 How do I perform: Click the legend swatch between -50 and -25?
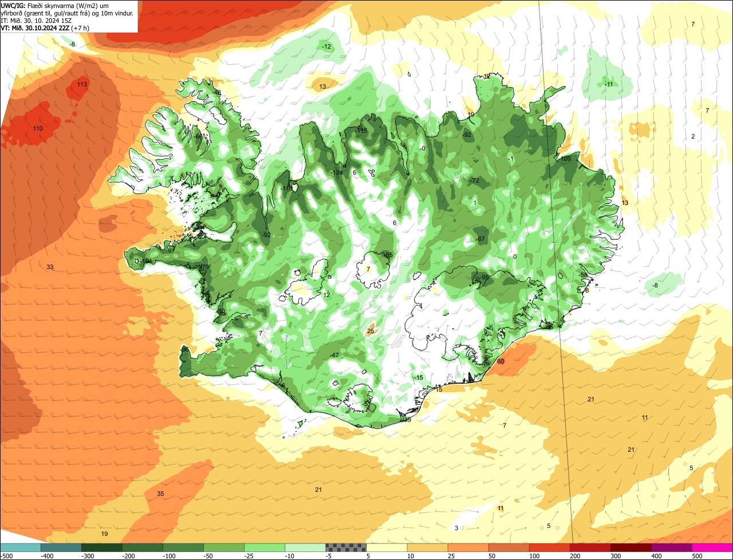tap(224, 547)
